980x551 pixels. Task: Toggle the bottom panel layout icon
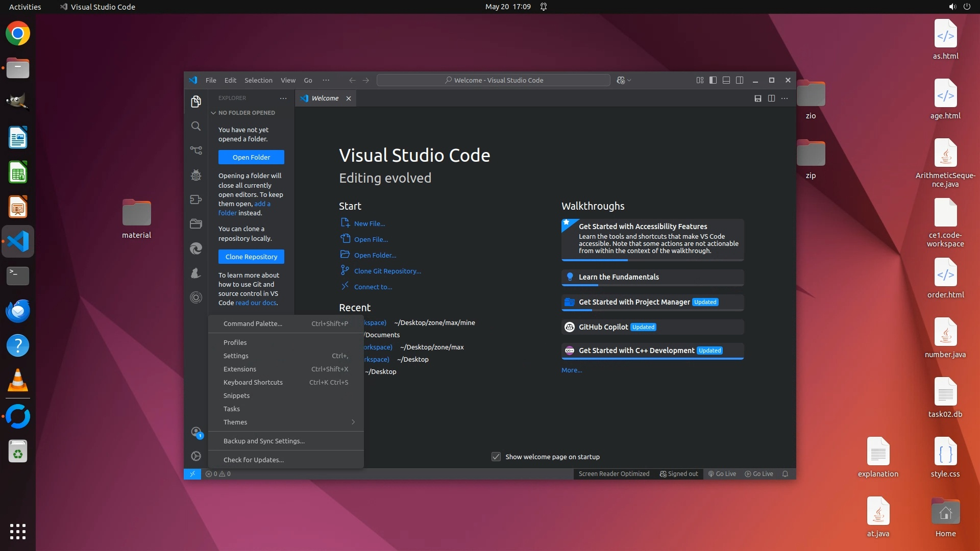point(726,80)
